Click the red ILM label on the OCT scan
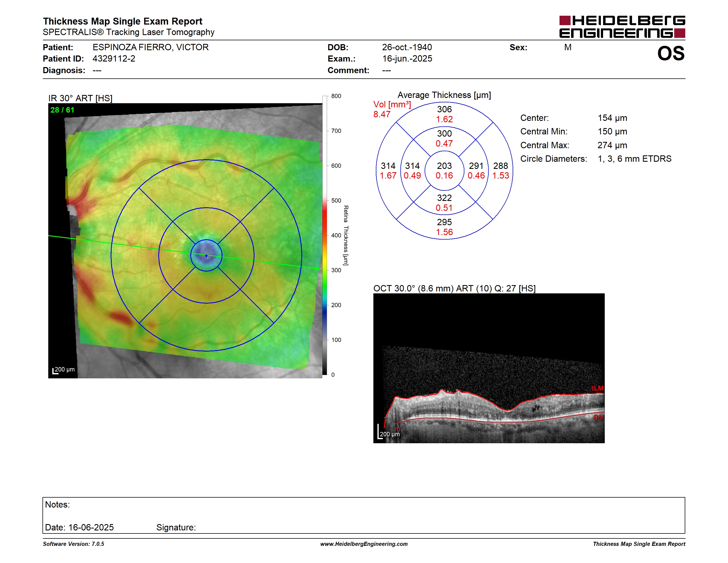The image size is (728, 563). (x=598, y=388)
